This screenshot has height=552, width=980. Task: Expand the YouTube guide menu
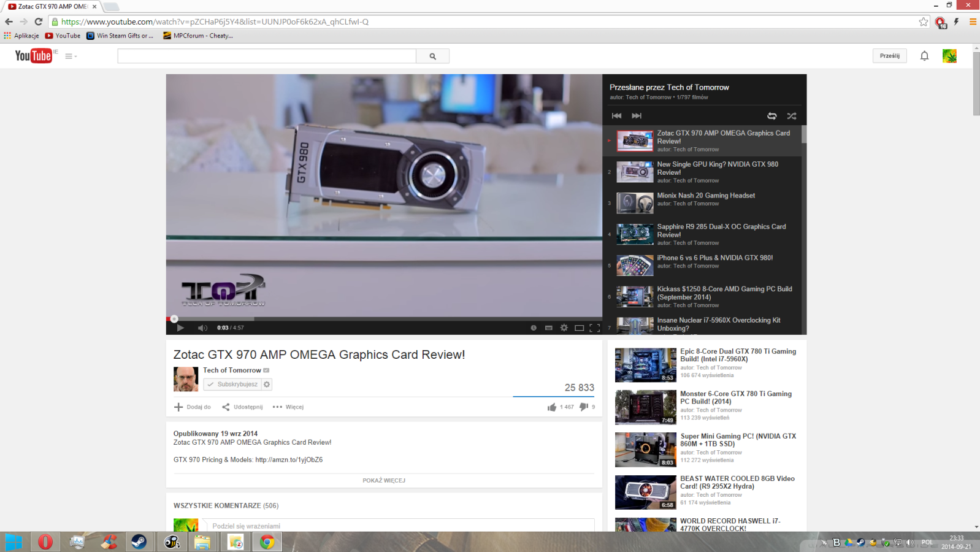[71, 56]
